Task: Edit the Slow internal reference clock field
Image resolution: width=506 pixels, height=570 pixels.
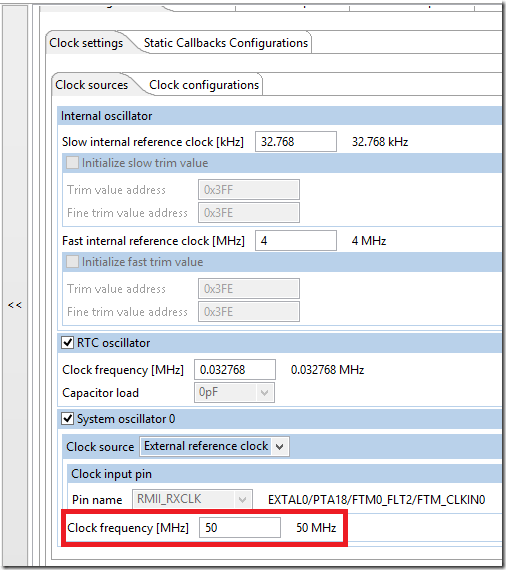Action: tap(296, 141)
